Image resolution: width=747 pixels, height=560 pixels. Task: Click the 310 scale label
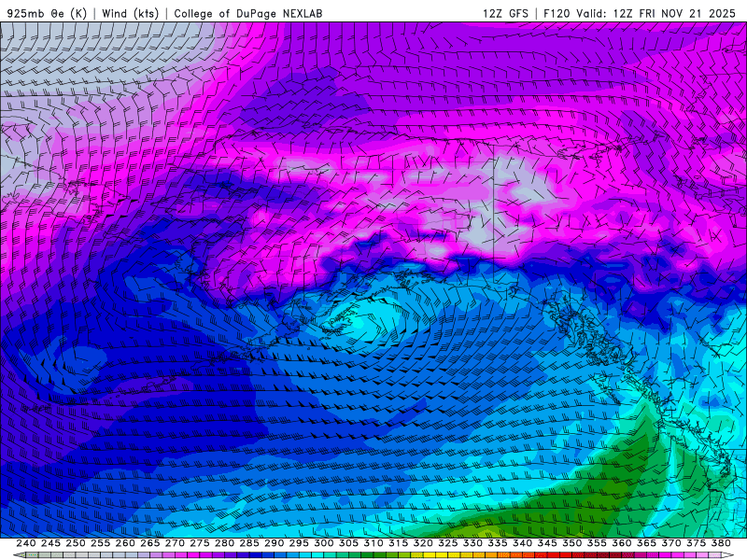[373, 543]
